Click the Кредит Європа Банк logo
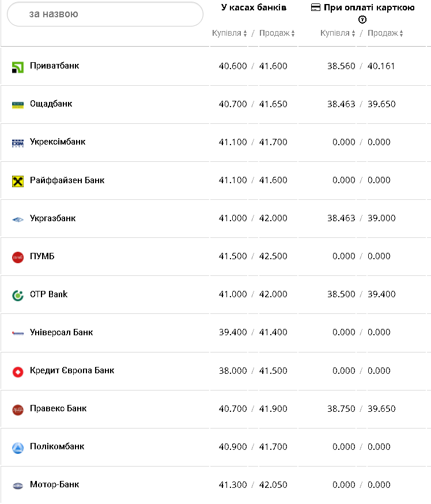Viewport: 431px width, 504px height. tap(18, 372)
